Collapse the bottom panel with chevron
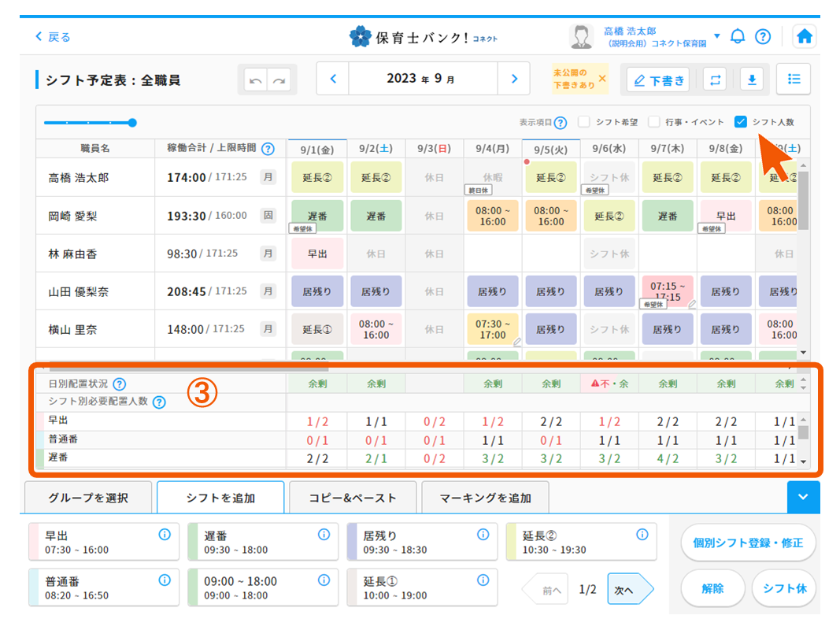 803,497
